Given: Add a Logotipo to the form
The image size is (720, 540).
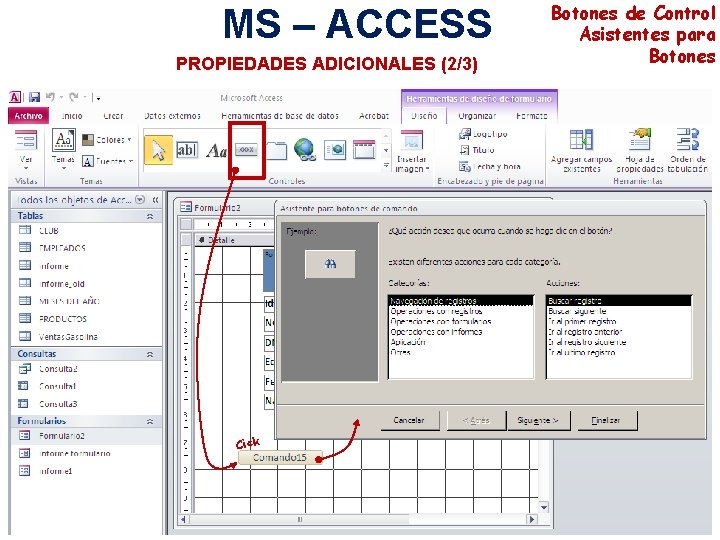Looking at the screenshot, I should 483,134.
